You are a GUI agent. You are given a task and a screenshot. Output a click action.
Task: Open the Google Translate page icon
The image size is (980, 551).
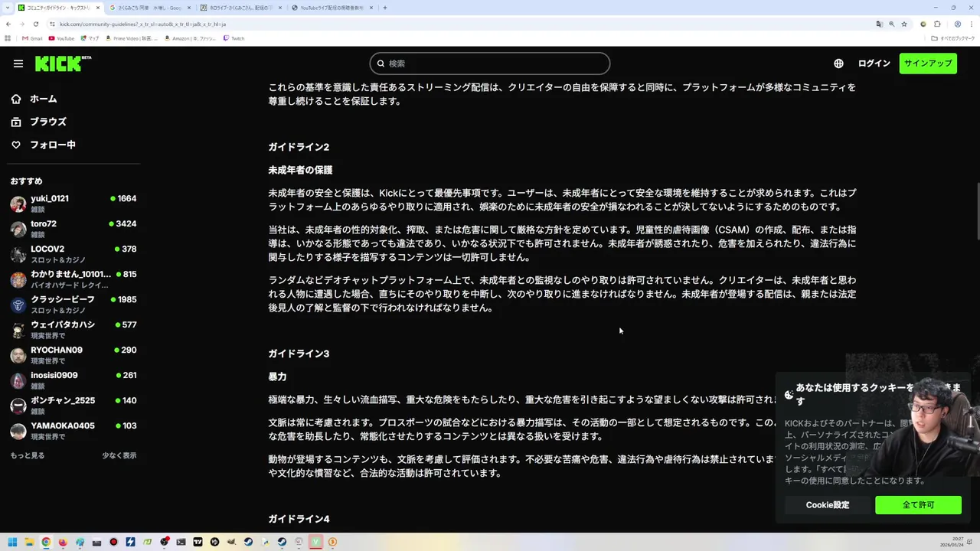point(879,24)
